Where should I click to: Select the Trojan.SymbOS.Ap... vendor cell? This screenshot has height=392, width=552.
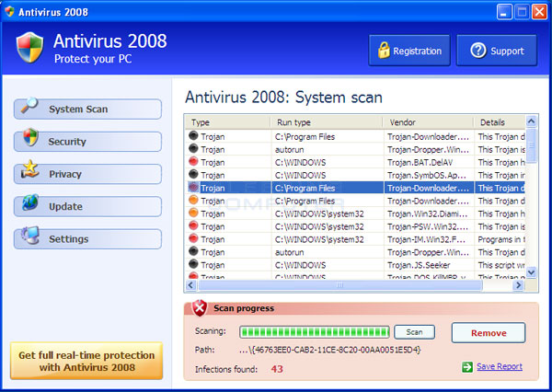[x=429, y=175]
